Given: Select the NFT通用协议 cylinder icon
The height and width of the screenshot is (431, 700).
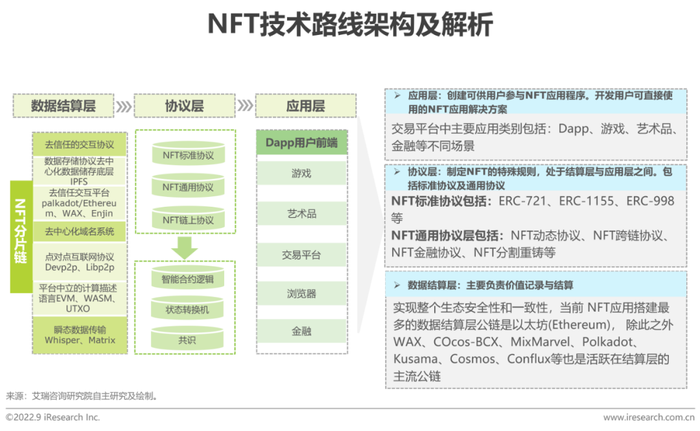Looking at the screenshot, I should [x=188, y=186].
